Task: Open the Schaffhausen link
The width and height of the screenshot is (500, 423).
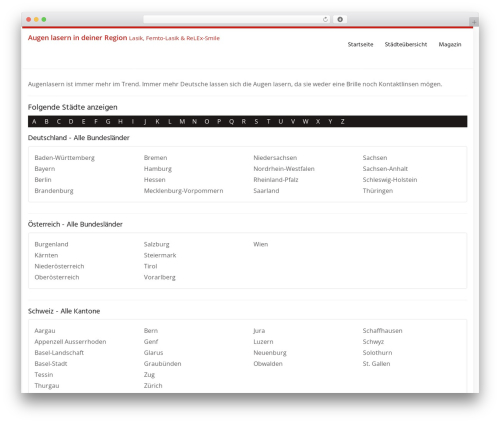Action: click(382, 331)
